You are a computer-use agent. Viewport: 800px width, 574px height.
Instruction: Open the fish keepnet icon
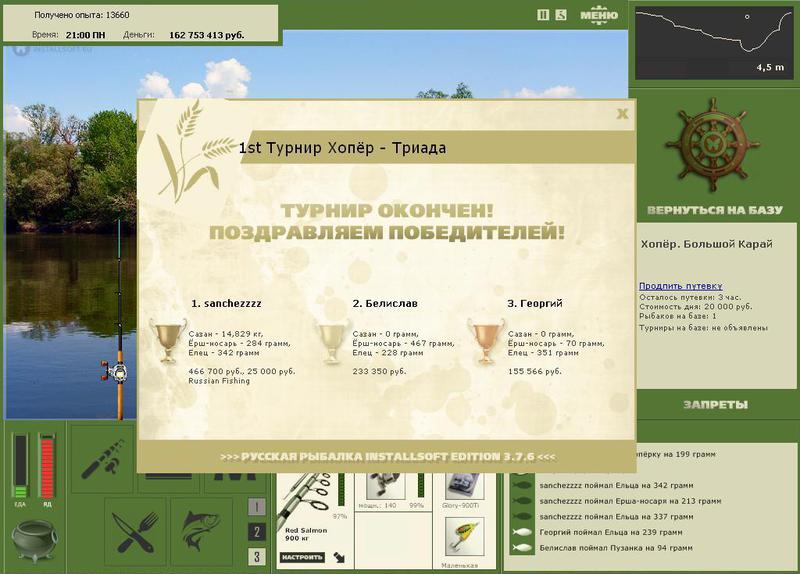point(200,532)
